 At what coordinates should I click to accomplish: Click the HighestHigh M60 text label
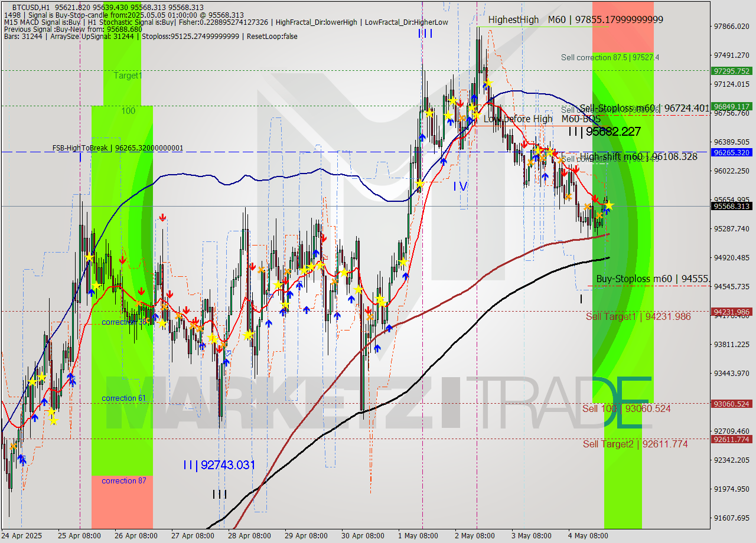(520, 19)
